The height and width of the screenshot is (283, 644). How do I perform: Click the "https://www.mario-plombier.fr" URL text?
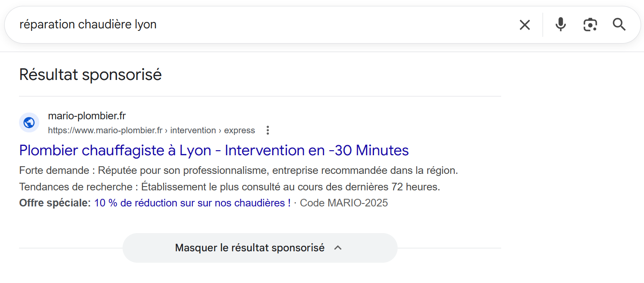[105, 130]
